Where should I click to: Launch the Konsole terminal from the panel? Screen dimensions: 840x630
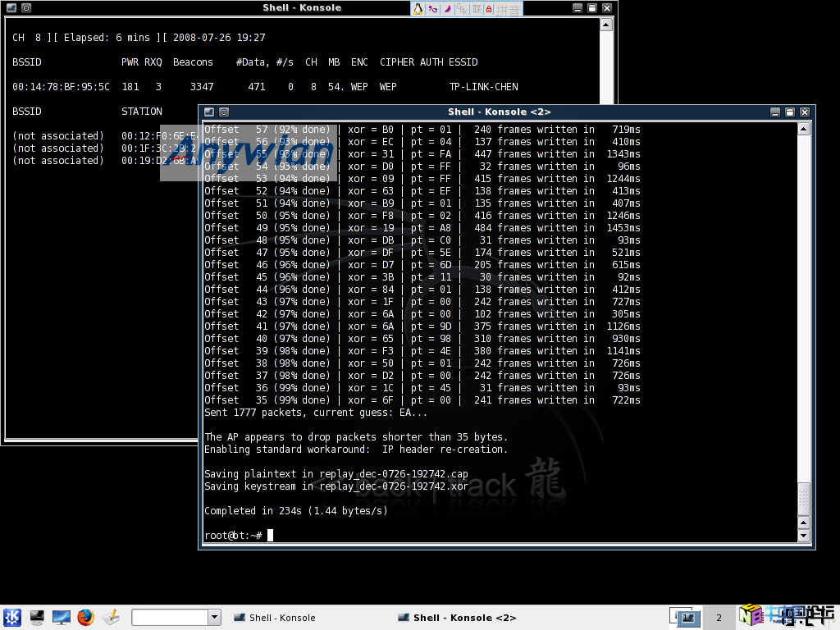37,617
